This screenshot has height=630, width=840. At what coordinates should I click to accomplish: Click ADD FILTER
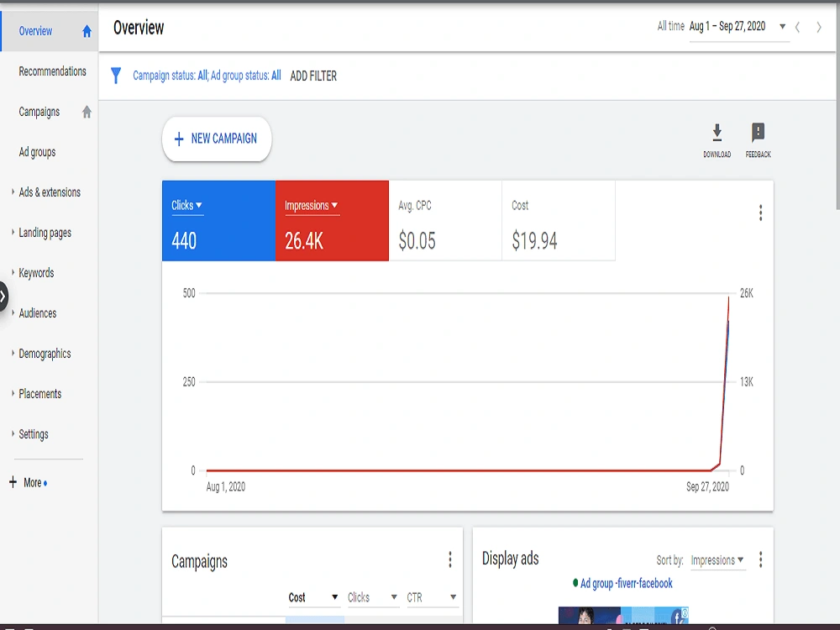pos(313,76)
